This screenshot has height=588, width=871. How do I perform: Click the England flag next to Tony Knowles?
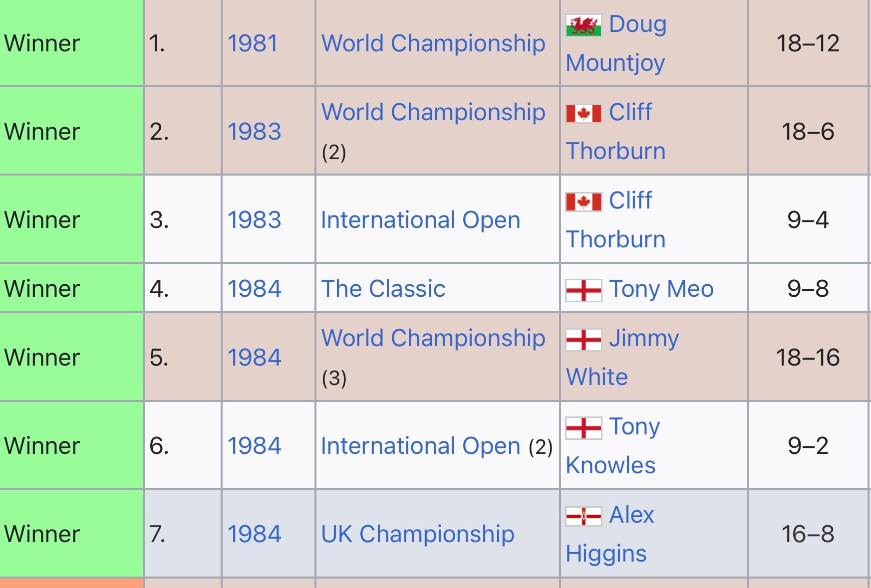(x=583, y=428)
